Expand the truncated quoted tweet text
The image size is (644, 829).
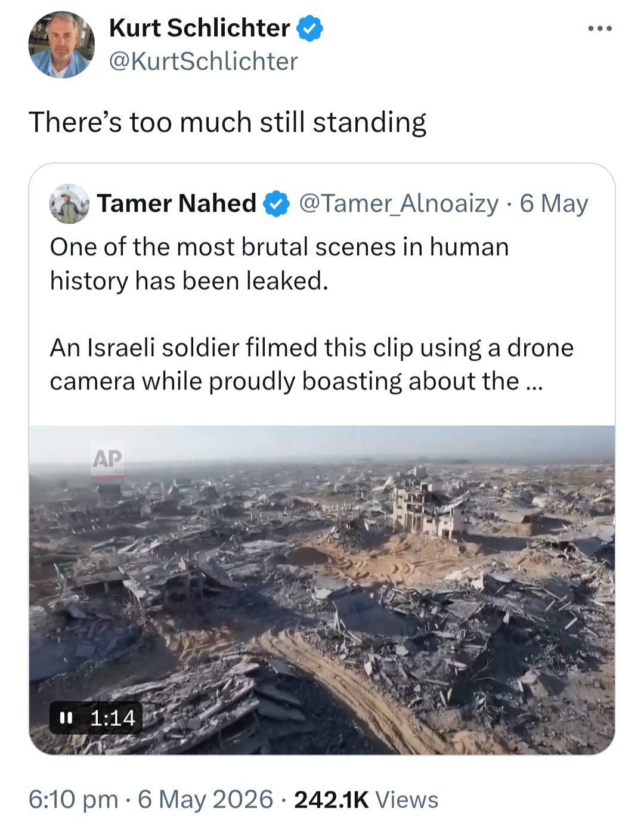point(534,382)
